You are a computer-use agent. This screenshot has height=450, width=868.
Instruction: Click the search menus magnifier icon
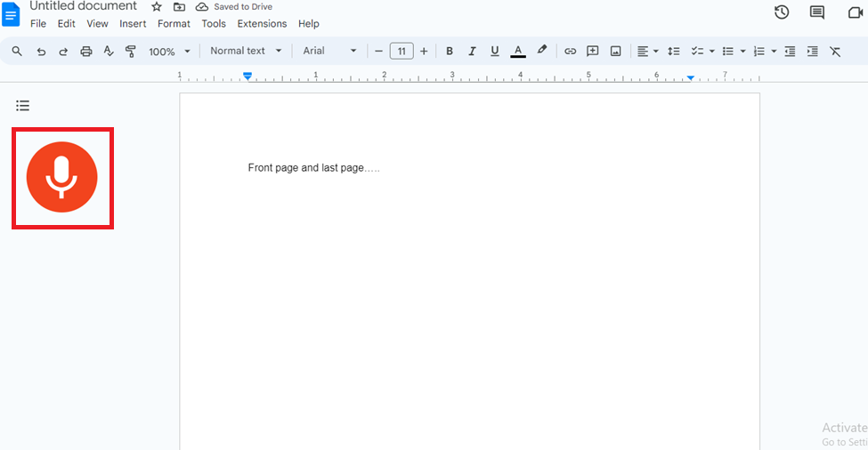[17, 52]
